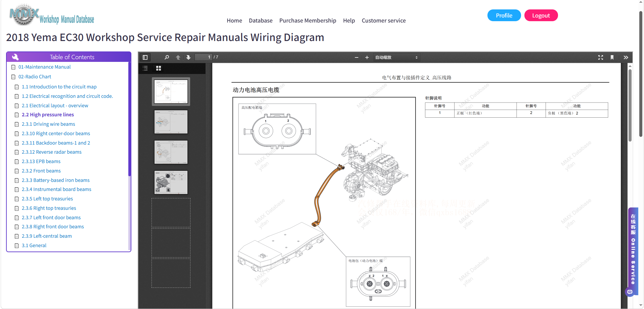This screenshot has height=309, width=644.
Task: Open 2.3.8 Right front door beams
Action: [53, 227]
